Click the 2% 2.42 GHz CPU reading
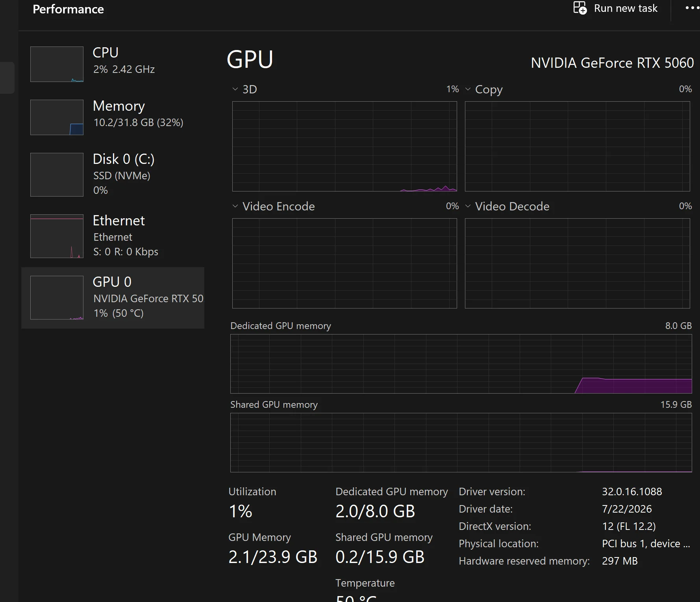 [124, 69]
